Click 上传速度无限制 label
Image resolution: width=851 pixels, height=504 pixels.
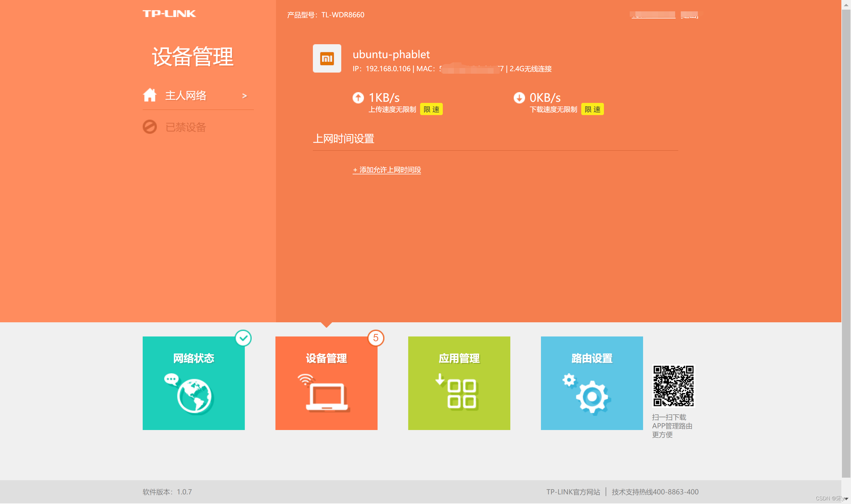[392, 109]
